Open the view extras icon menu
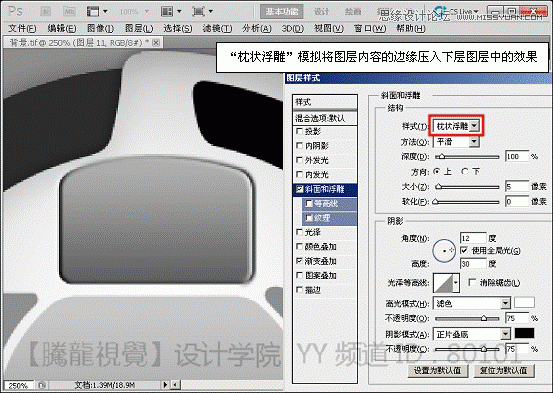 tap(97, 12)
